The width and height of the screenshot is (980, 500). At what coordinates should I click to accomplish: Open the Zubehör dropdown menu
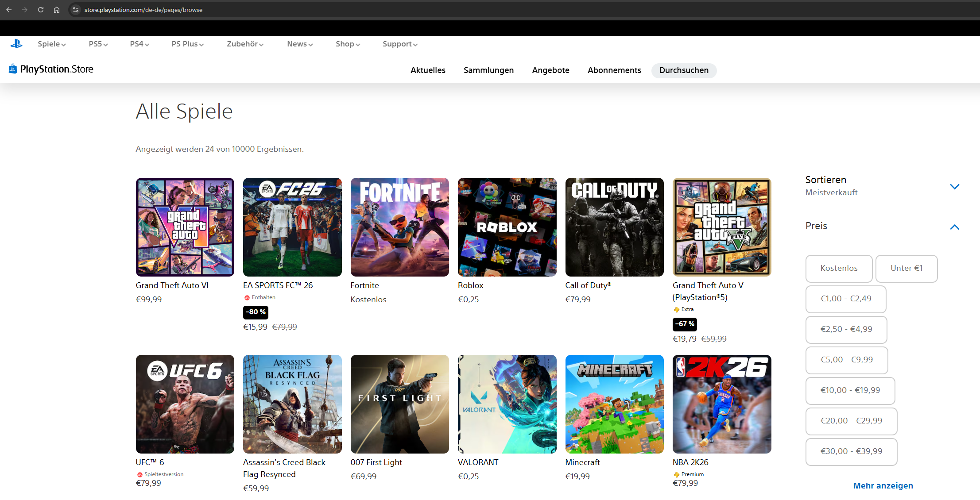pos(245,44)
